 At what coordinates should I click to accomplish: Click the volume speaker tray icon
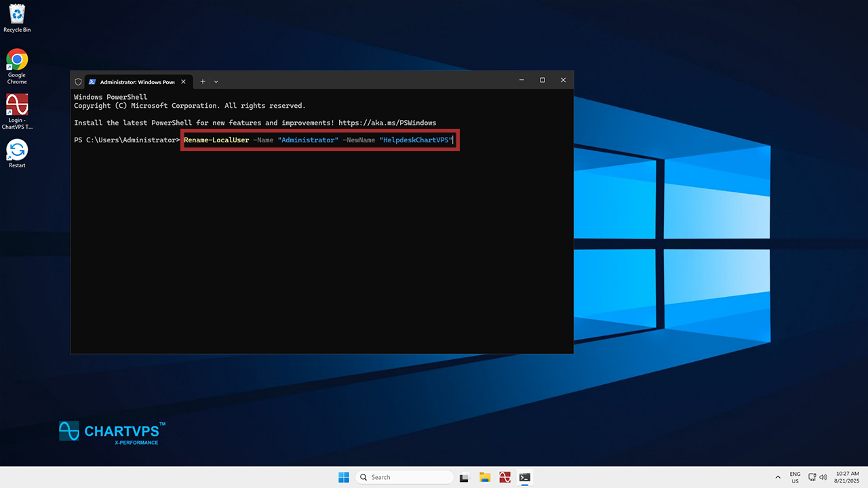click(823, 477)
